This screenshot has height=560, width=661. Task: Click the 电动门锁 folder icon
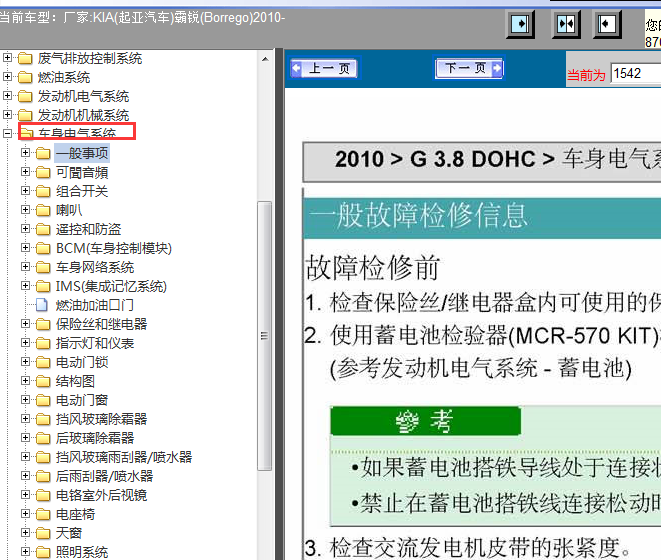pyautogui.click(x=43, y=362)
